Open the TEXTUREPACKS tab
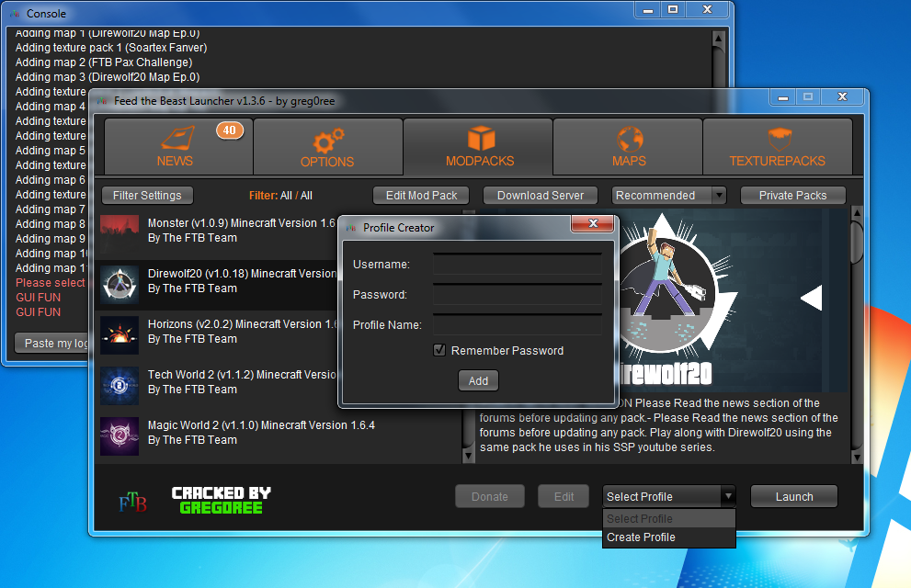 point(778,146)
